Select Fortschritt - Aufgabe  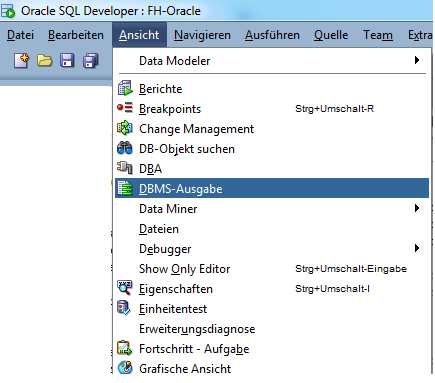(272, 349)
